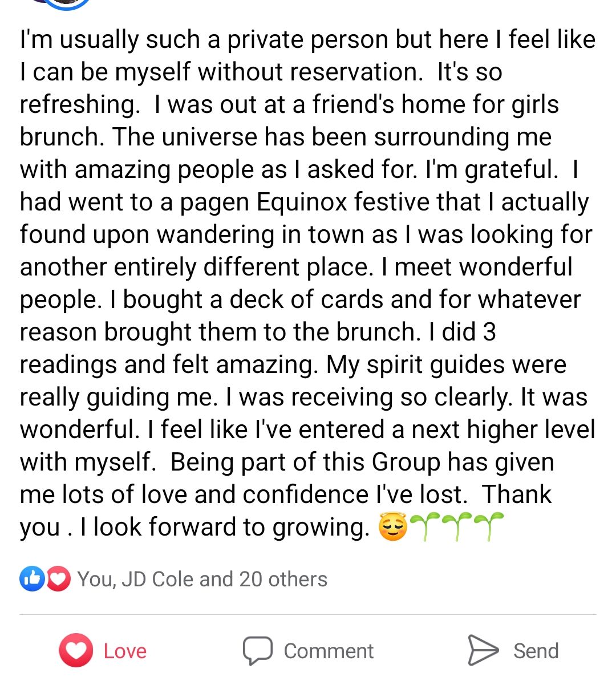Tap the Comment speech bubble icon
The width and height of the screenshot is (616, 689).
[257, 650]
